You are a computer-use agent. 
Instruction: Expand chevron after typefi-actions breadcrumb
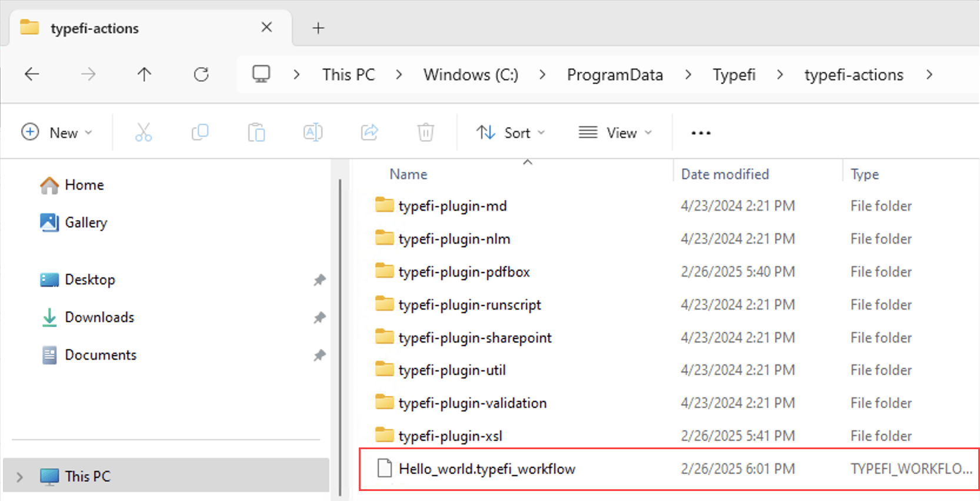929,75
